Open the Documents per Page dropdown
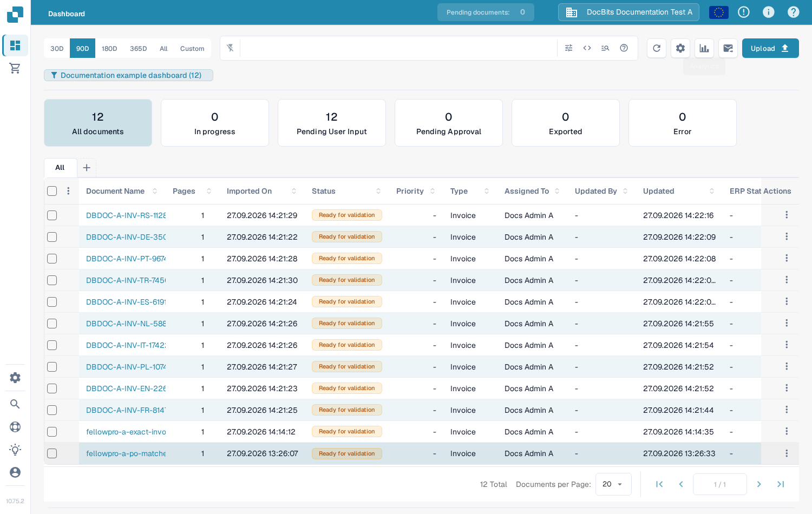812x514 pixels. coord(613,484)
